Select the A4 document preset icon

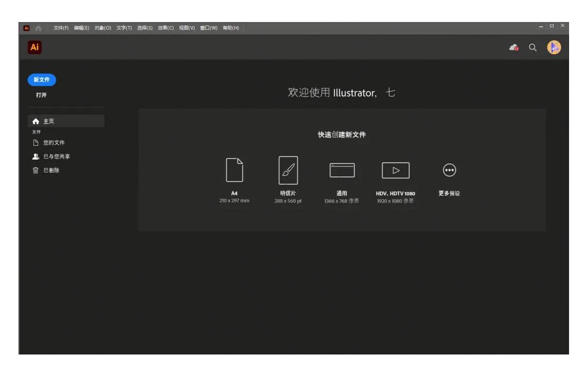coord(234,170)
